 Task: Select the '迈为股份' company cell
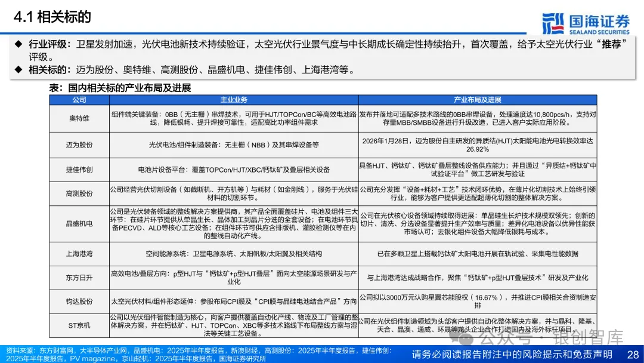pyautogui.click(x=79, y=144)
